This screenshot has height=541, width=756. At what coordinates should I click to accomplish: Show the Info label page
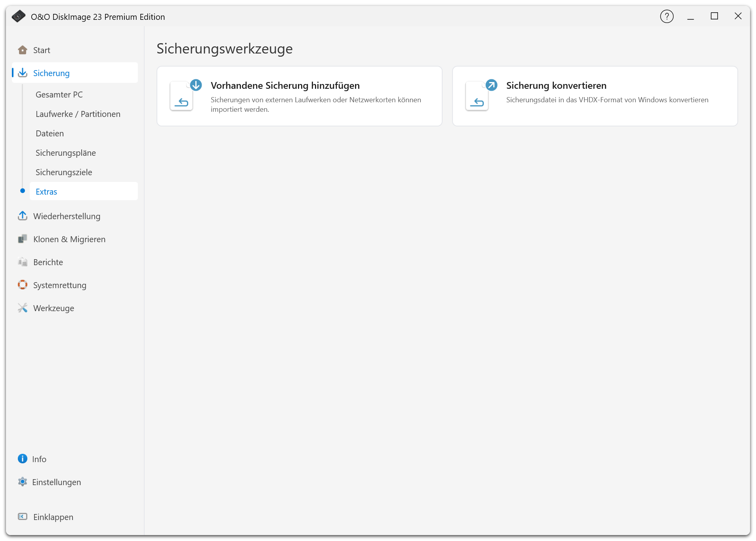coord(39,459)
